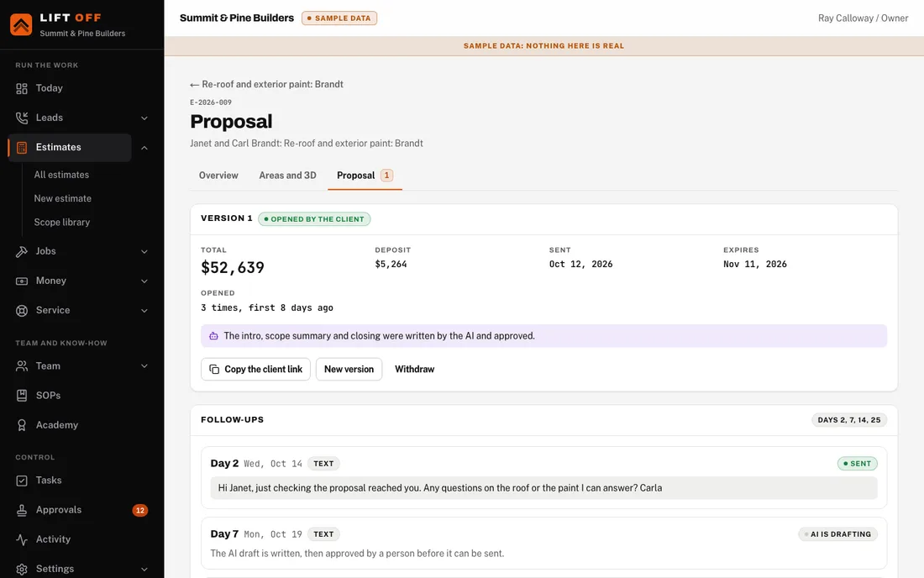Collapse the Estimates menu chevron
The image size is (924, 578).
point(144,147)
